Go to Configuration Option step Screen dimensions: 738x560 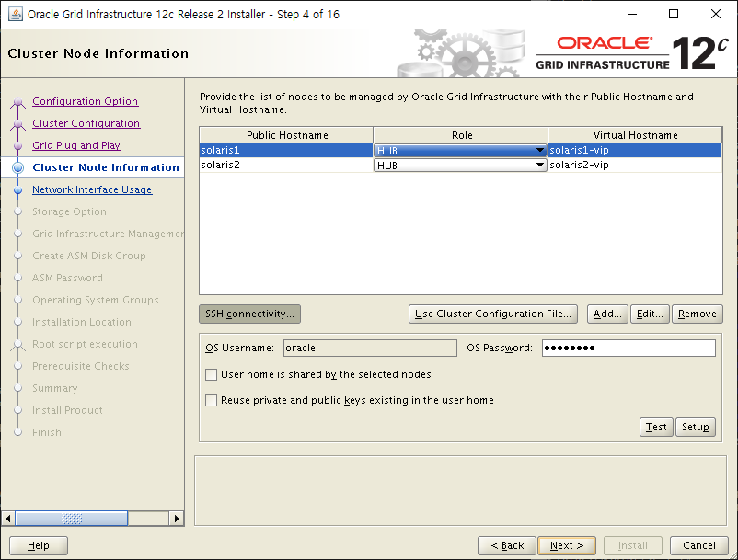click(86, 101)
